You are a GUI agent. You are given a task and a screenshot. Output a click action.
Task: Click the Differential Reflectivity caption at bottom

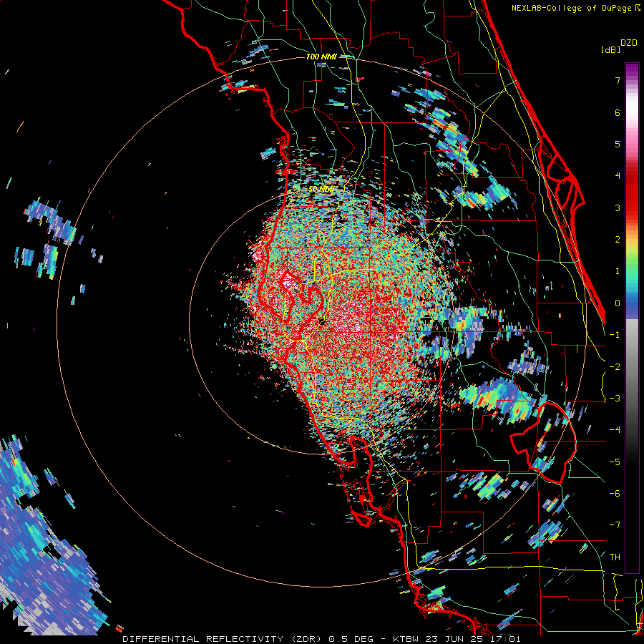click(x=321, y=639)
